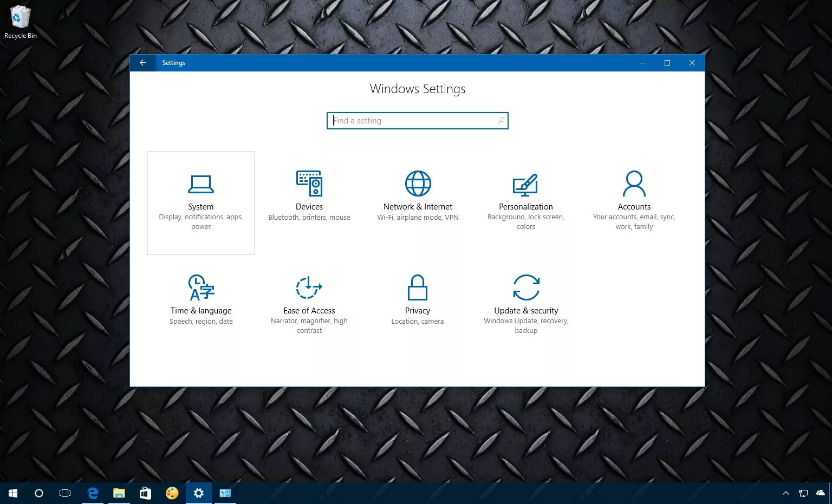Click the Ease of Access label

pyautogui.click(x=309, y=311)
